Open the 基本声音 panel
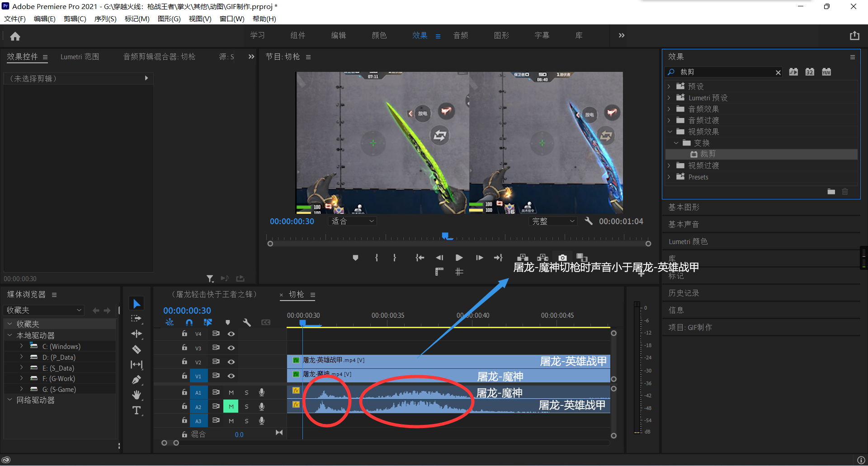The image size is (868, 466). 684,225
